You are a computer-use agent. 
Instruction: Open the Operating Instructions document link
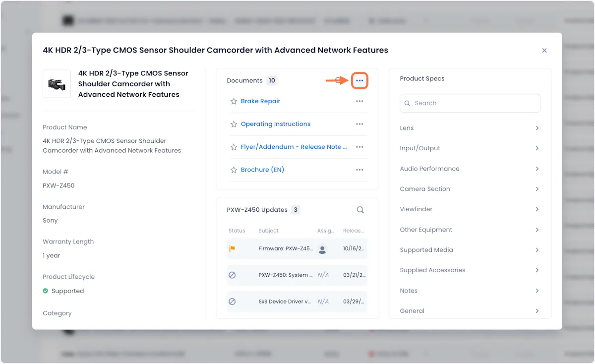tap(276, 124)
